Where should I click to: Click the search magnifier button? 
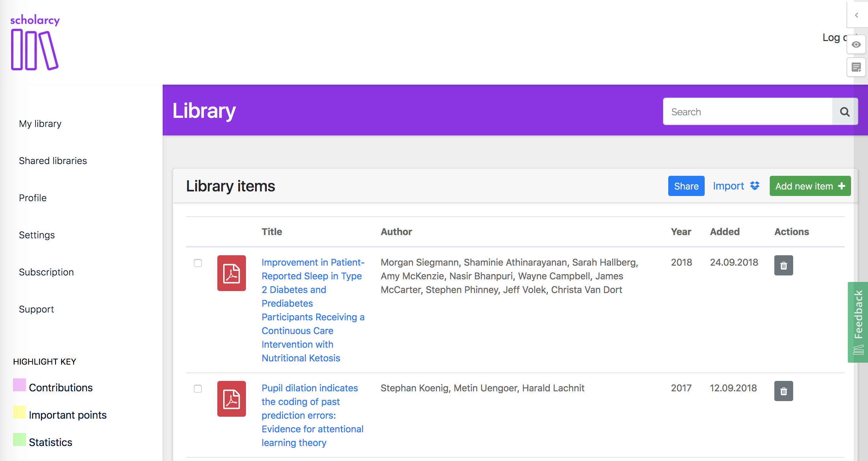click(x=845, y=112)
